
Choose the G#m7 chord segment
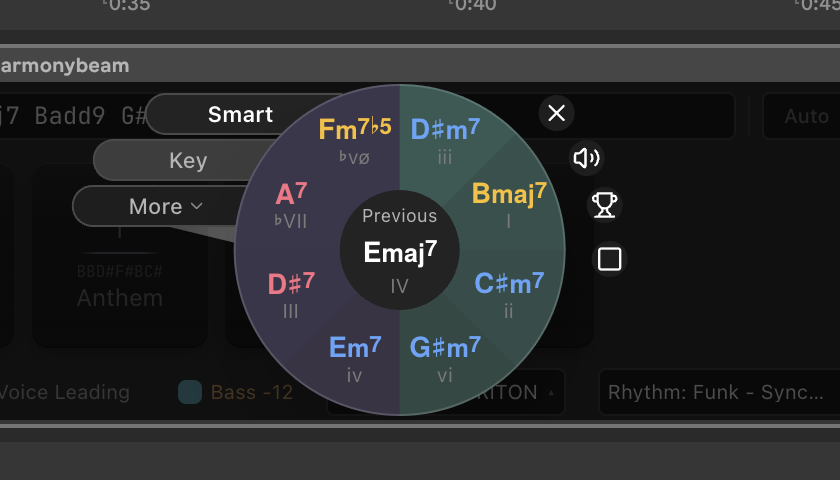pos(445,358)
